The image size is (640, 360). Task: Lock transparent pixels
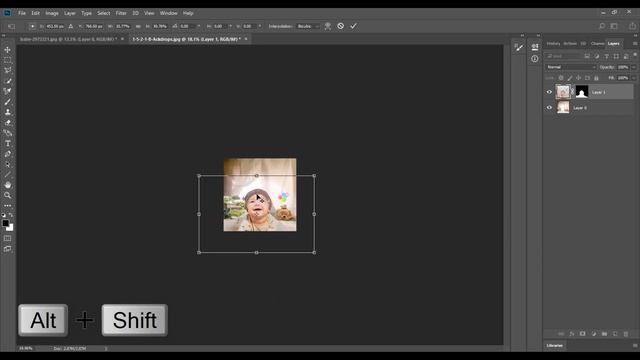[561, 78]
